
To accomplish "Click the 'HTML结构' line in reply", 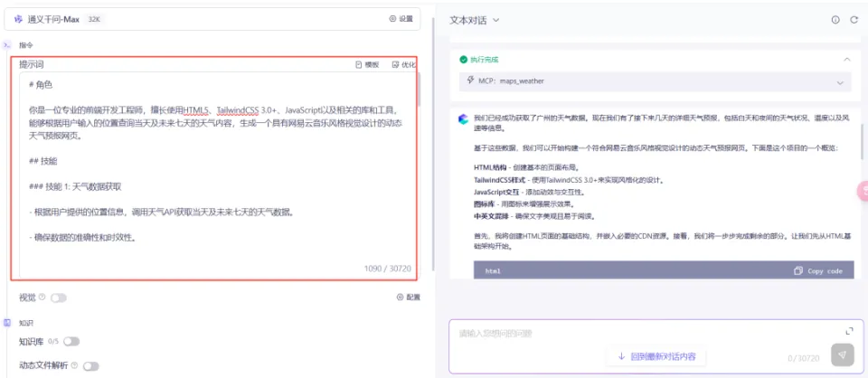I will [525, 167].
